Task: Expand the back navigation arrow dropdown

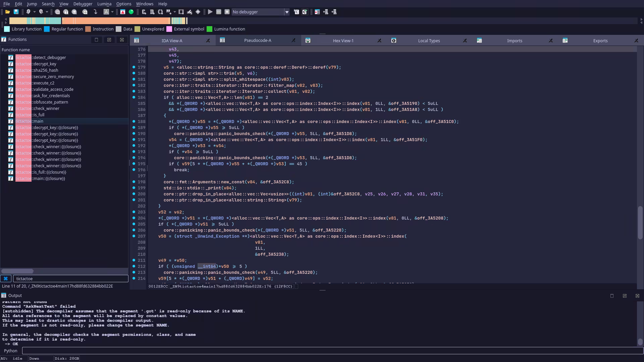Action: 34,12
